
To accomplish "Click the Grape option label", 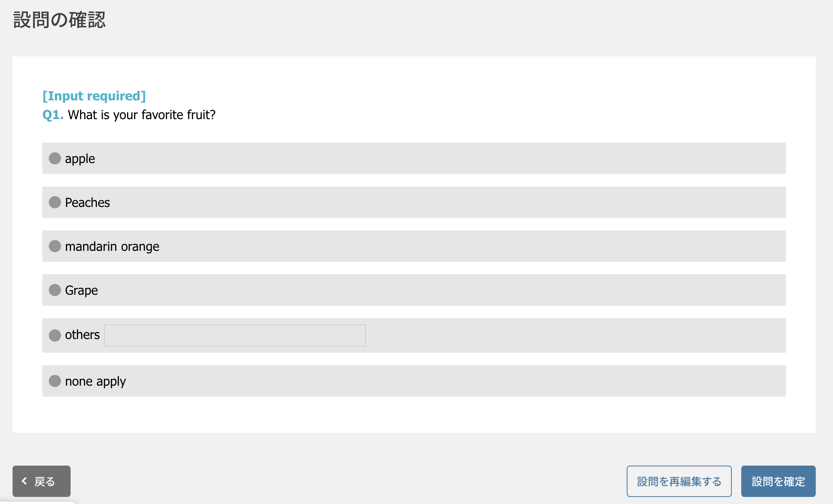I will (x=82, y=291).
